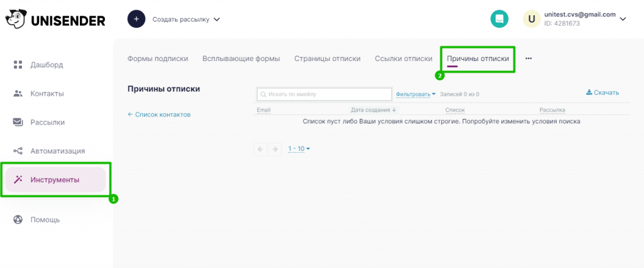Switch to Ссылки отписки tab
This screenshot has height=268, width=644.
[404, 59]
